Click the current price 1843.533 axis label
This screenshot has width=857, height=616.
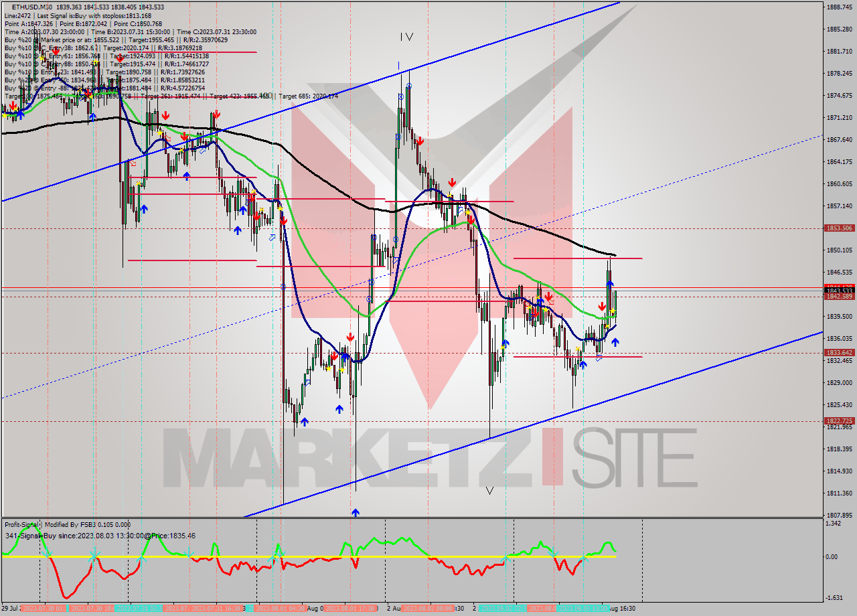[x=839, y=291]
